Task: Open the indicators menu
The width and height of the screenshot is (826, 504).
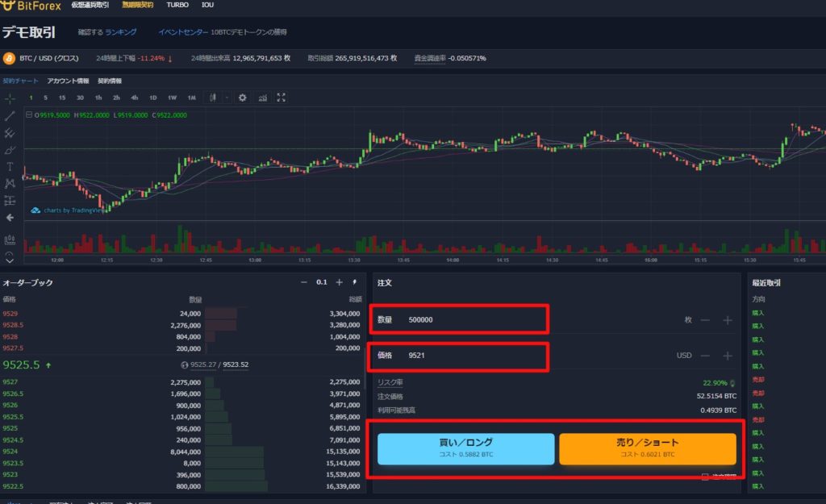Action: pos(262,98)
